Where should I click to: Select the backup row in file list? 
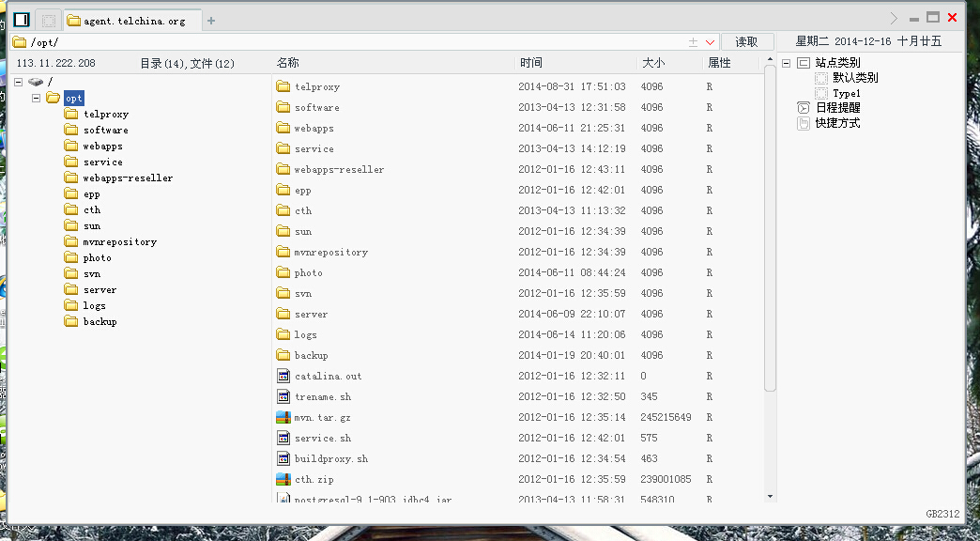pyautogui.click(x=517, y=355)
